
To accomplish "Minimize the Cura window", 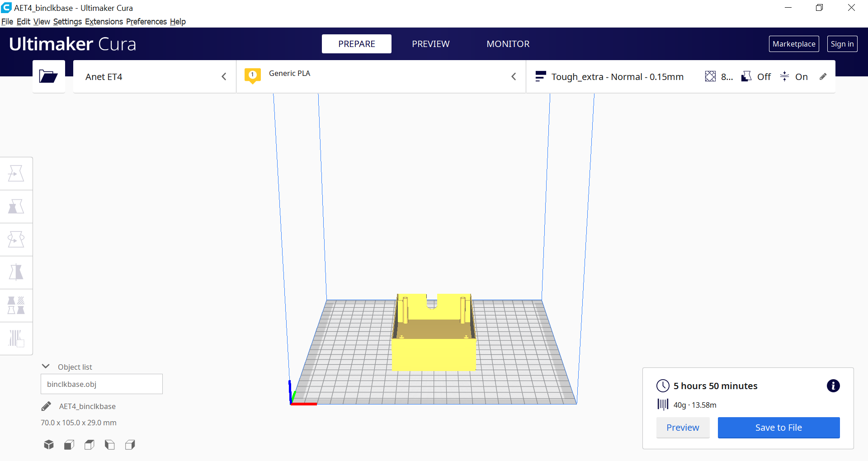I will tap(788, 8).
